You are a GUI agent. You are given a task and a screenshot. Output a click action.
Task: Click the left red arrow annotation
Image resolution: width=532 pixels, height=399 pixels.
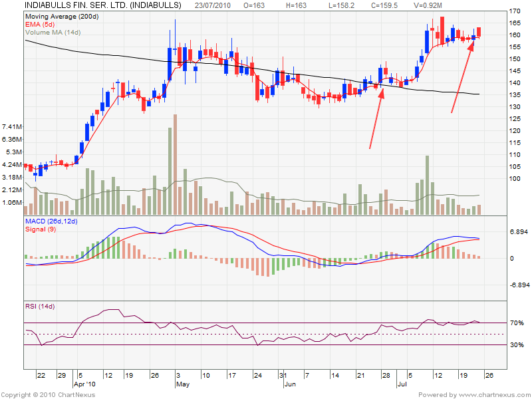377,118
